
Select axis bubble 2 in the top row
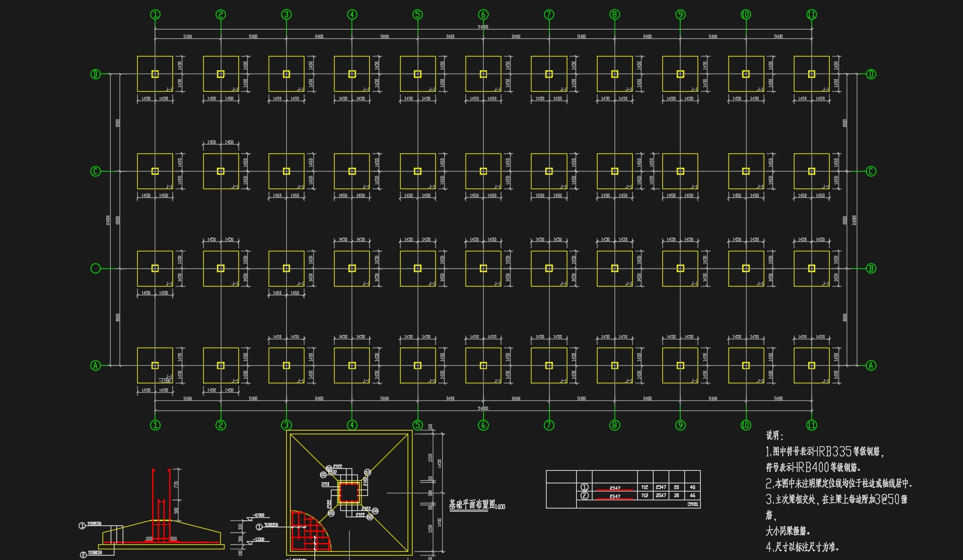click(x=221, y=14)
